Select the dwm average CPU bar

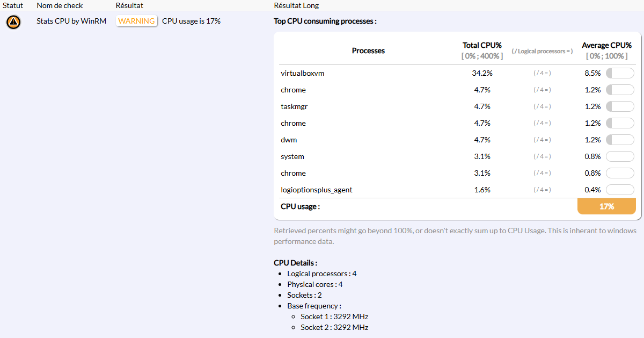click(x=620, y=140)
